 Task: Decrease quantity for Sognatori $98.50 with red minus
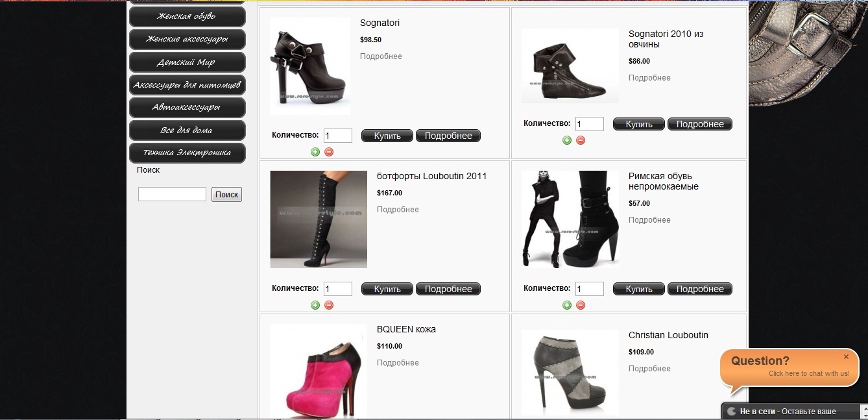[329, 152]
